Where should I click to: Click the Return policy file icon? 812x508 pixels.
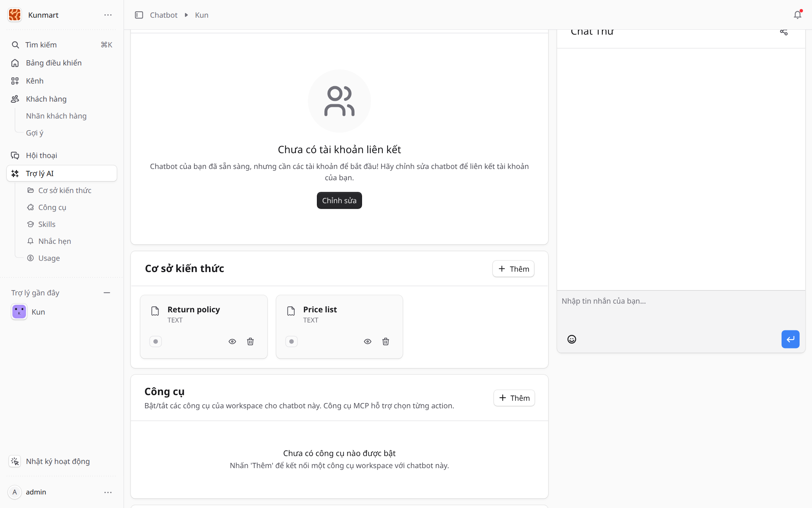[x=155, y=311]
